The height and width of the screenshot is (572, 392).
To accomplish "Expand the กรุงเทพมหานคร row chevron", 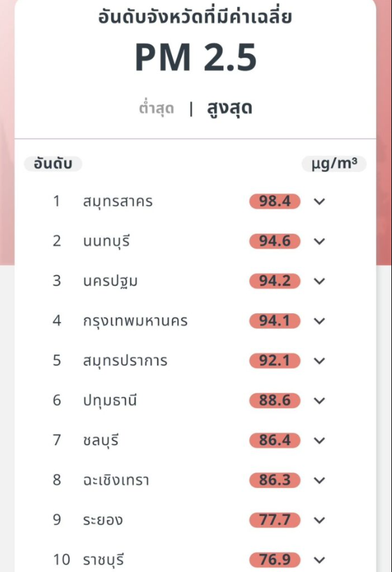I will [x=320, y=321].
